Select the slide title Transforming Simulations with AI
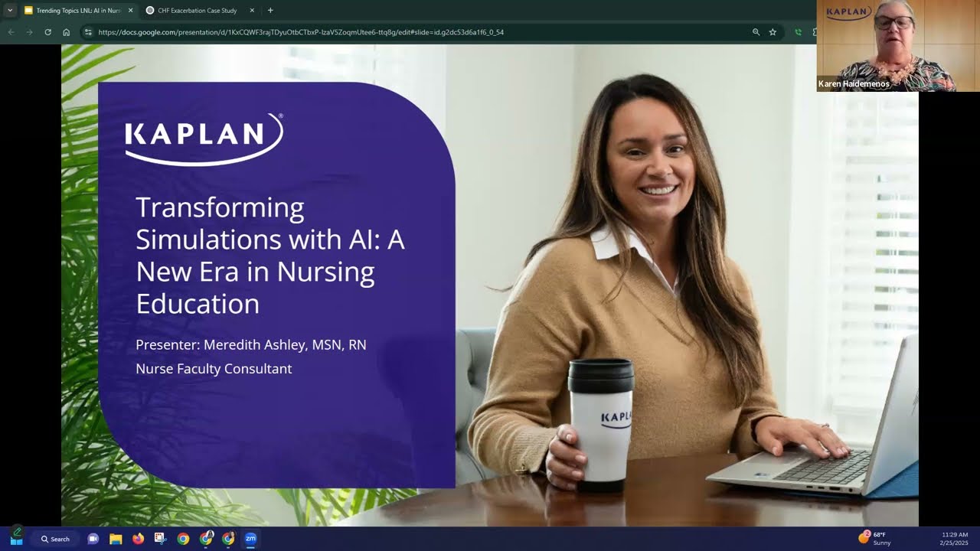 click(270, 256)
